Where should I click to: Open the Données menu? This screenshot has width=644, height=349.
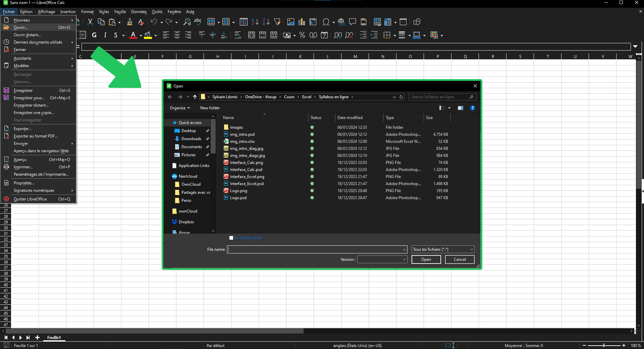coord(139,12)
